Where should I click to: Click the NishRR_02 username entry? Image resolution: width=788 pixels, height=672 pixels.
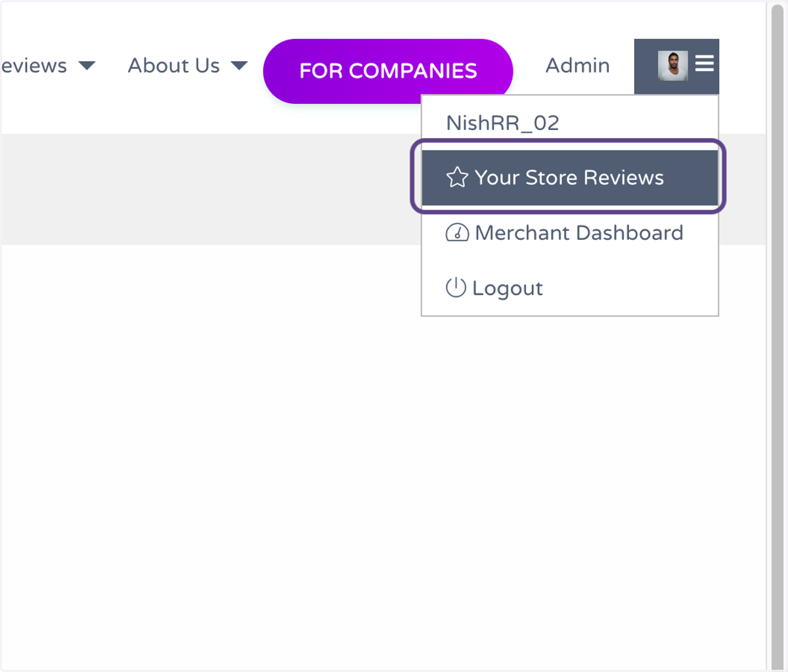502,123
